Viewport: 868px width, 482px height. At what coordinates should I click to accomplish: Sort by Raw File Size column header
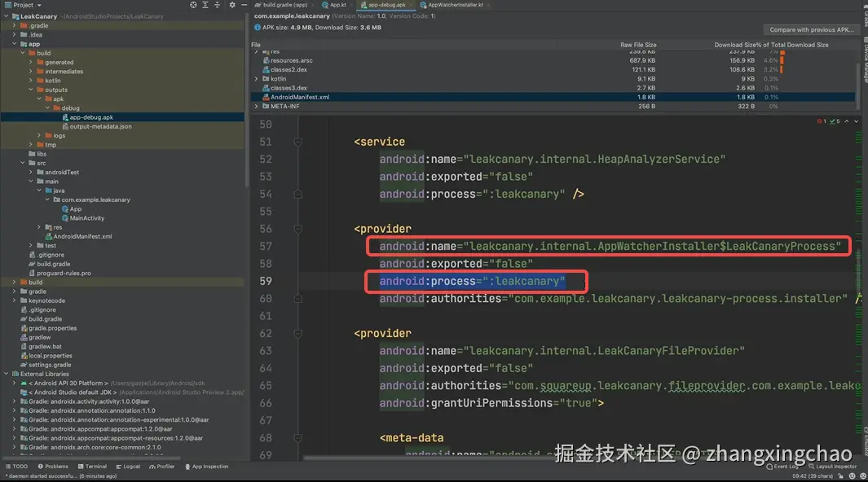[638, 45]
